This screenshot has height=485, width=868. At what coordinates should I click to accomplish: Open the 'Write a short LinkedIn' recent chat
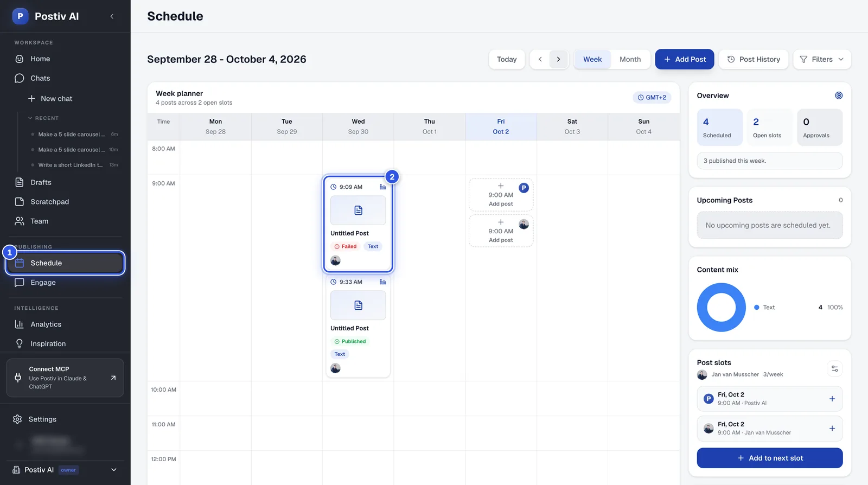pos(73,165)
